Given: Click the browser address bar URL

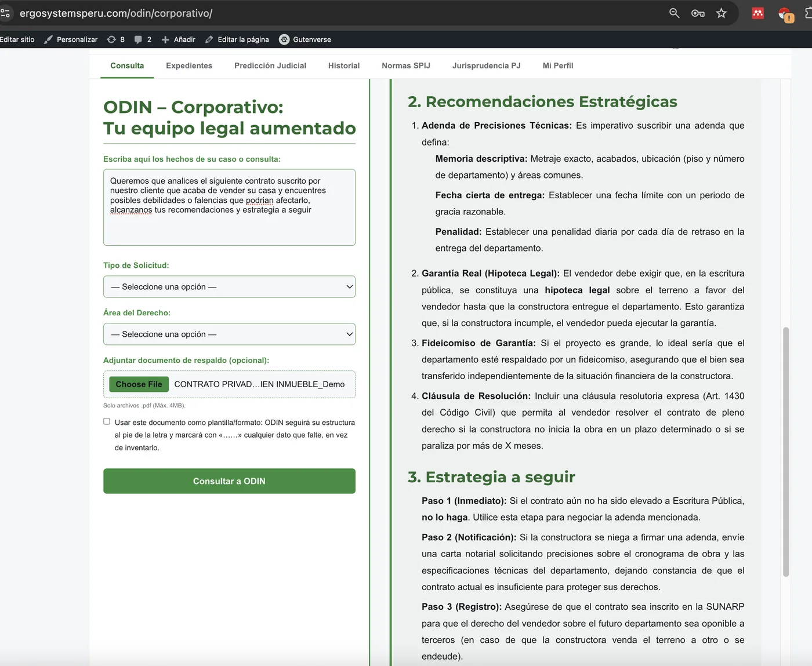Looking at the screenshot, I should tap(116, 13).
